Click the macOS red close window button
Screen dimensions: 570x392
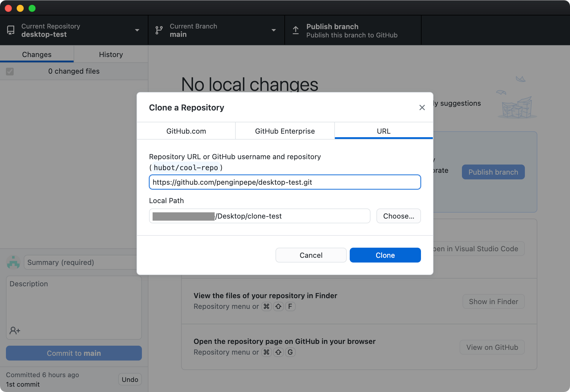click(x=8, y=8)
